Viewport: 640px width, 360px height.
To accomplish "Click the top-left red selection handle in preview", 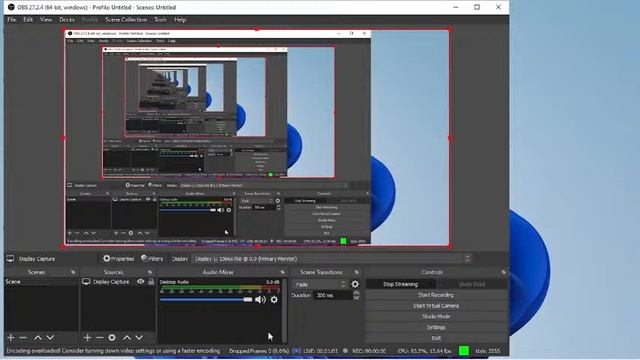I will point(64,30).
